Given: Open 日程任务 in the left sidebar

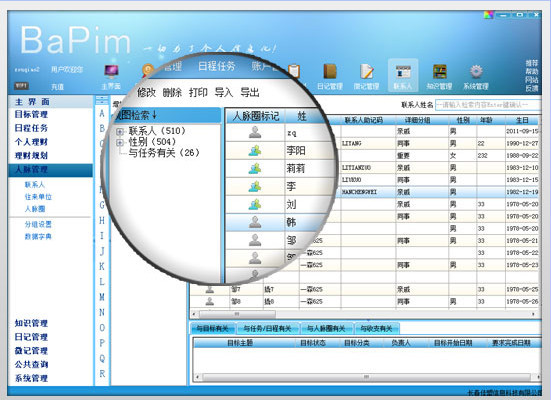Looking at the screenshot, I should (x=31, y=128).
